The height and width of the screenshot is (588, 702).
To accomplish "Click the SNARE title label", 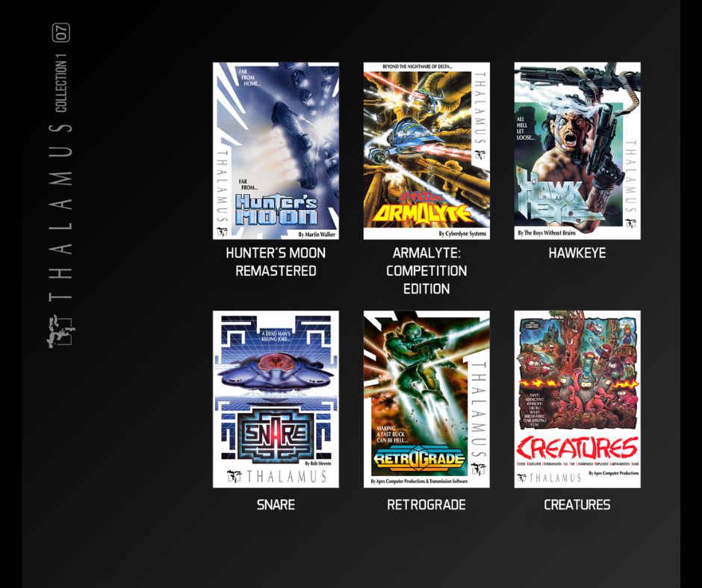I will (x=276, y=504).
